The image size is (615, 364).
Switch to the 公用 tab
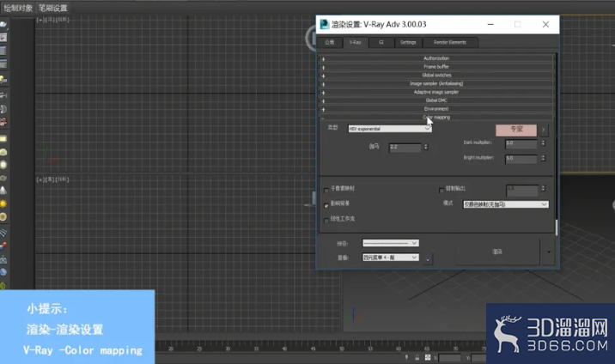coord(330,42)
